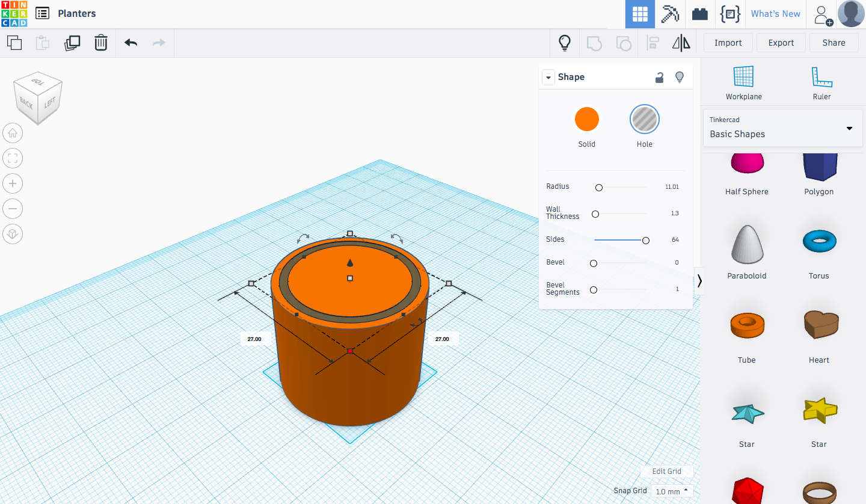Delete the selected shape with trash icon
Screen dimensions: 866x504
101,43
